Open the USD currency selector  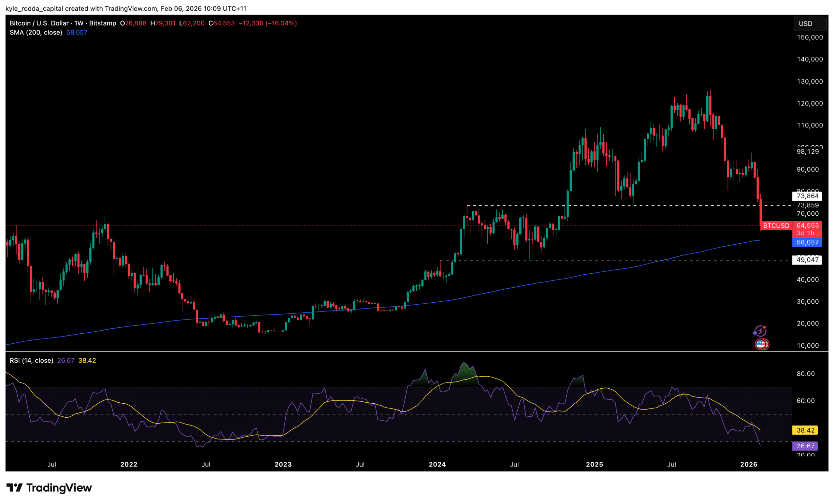click(810, 24)
